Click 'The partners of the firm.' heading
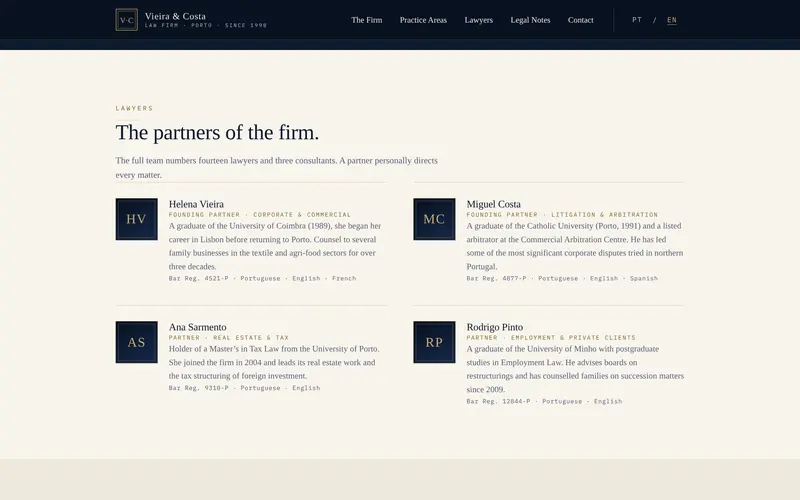This screenshot has width=800, height=500. click(217, 133)
